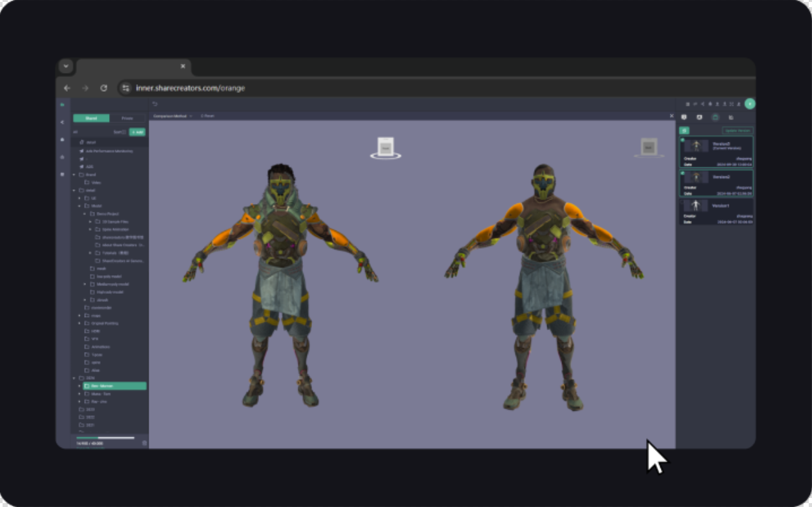Click the storage usage bar at panel bottom
This screenshot has height=507, width=812.
tap(105, 438)
